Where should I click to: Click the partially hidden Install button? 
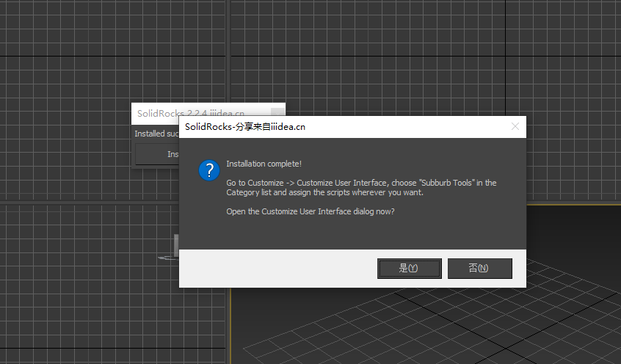coord(157,154)
